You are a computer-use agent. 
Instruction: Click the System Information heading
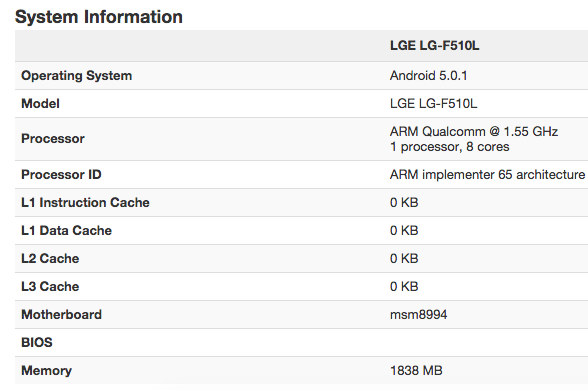[99, 17]
